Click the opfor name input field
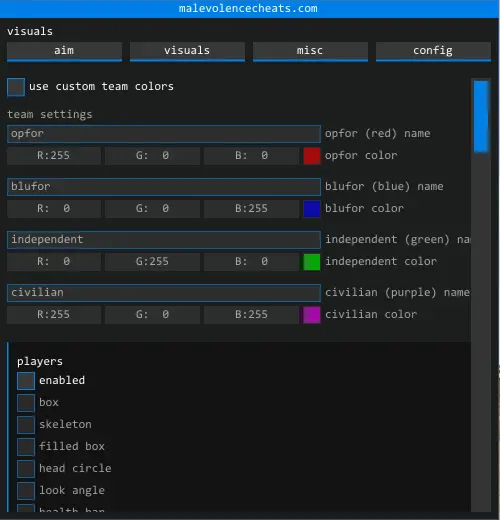The height and width of the screenshot is (520, 500). pyautogui.click(x=164, y=134)
